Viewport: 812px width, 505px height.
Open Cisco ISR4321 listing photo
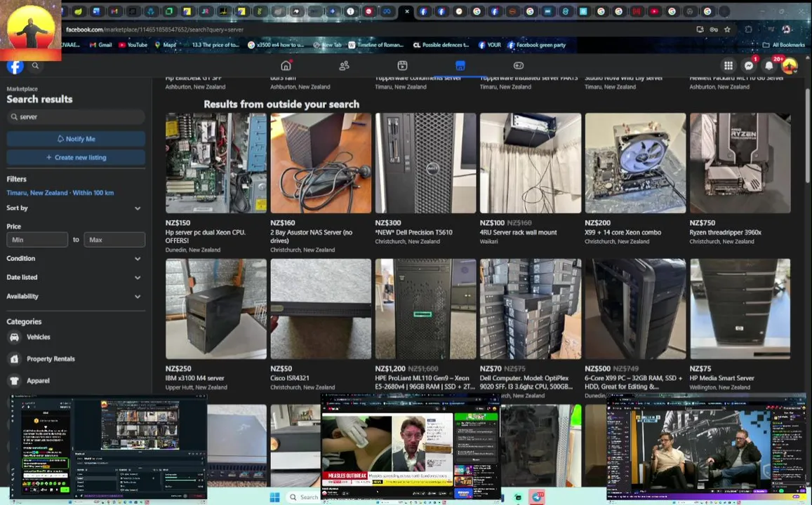pyautogui.click(x=321, y=309)
